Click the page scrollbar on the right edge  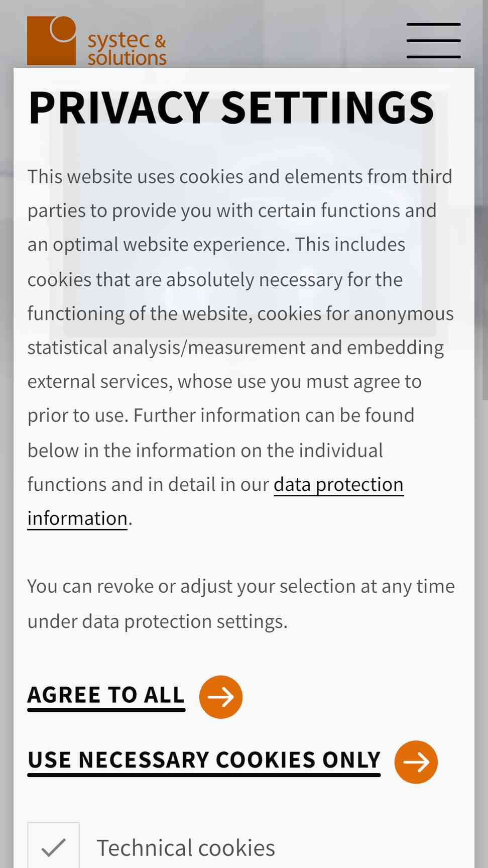[485, 201]
